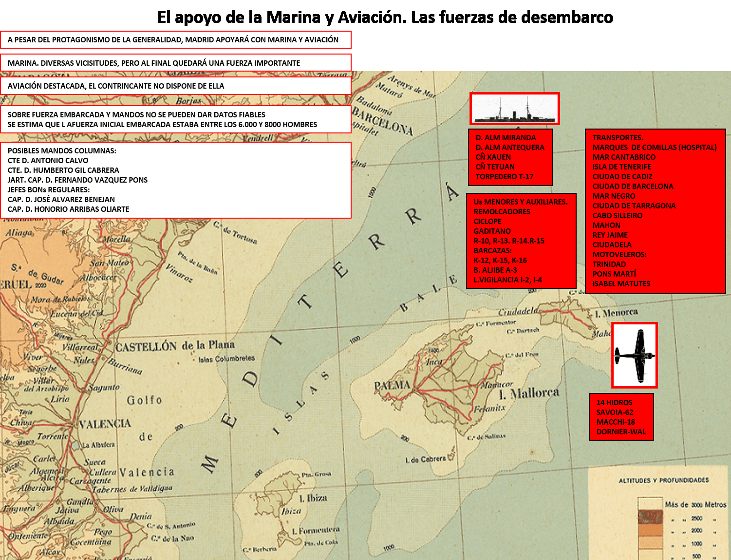Screen dimensions: 731x560
Task: Click line 'CAP. D. HONORIO ARRIBAS OLIARTE'
Action: (x=68, y=209)
